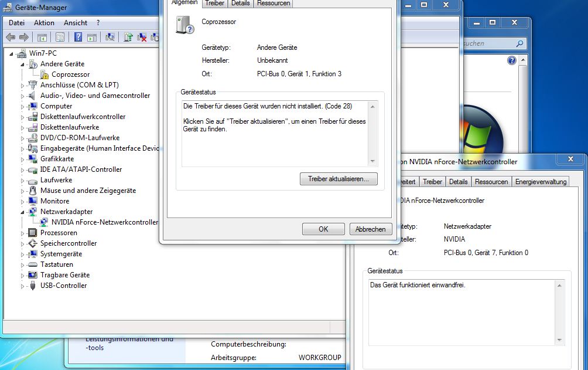The width and height of the screenshot is (588, 370).
Task: Click NVIDIA Gerätestatus scrollbar down arrow
Action: click(559, 340)
